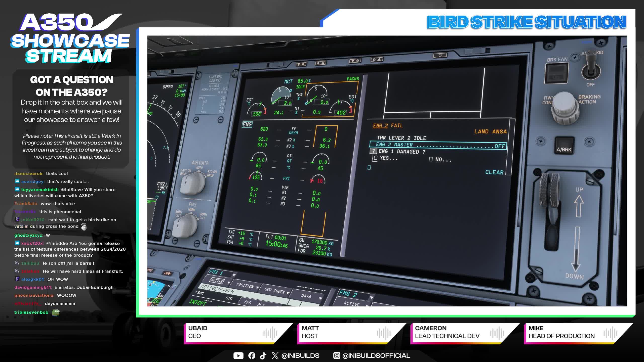Click username davidgaming511 in chat

tap(33, 287)
